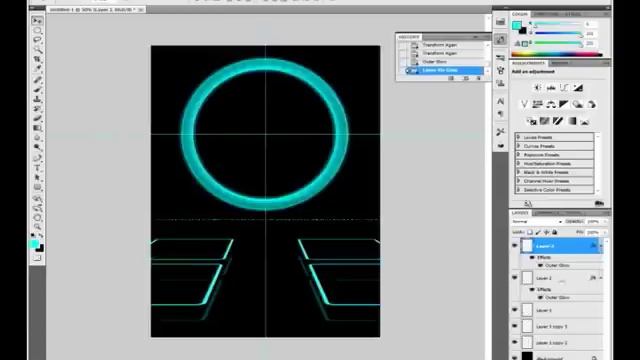640x360 pixels.
Task: Hide Layer 1 copy 2
Action: click(x=515, y=342)
